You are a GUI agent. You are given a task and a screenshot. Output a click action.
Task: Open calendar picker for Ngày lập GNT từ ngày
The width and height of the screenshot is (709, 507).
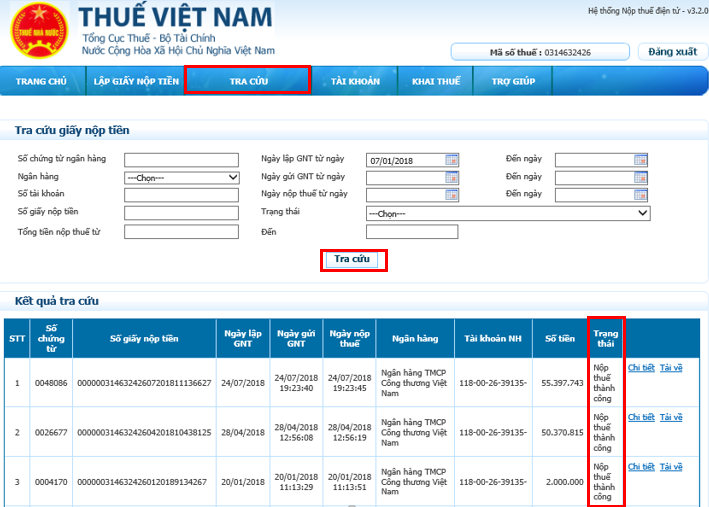(x=452, y=160)
